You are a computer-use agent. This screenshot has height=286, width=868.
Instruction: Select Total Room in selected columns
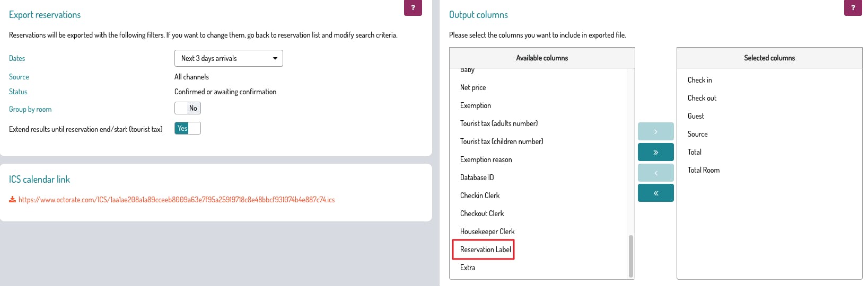[x=703, y=170]
